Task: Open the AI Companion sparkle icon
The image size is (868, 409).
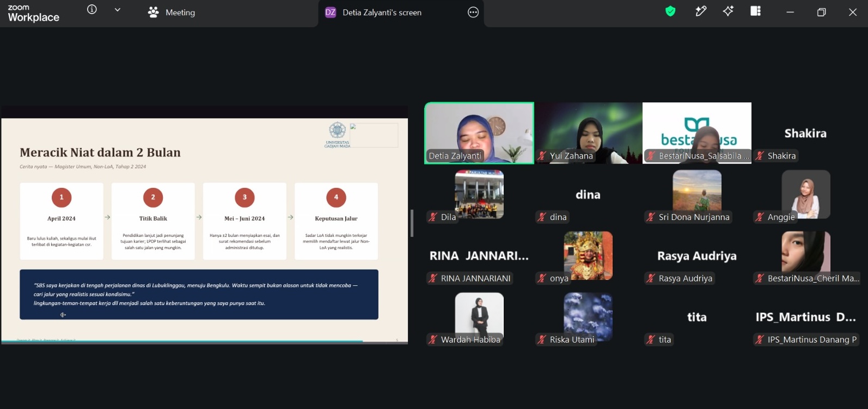Action: click(x=728, y=11)
